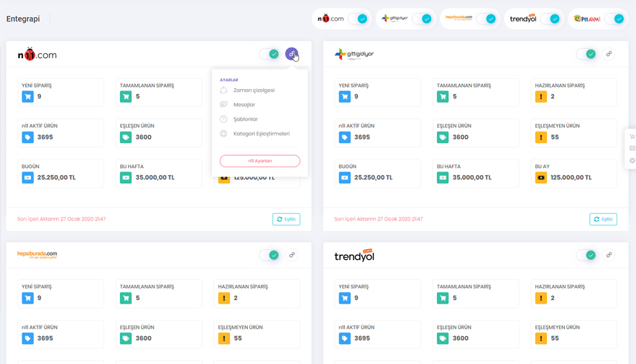The height and width of the screenshot is (364, 636).
Task: Select Zaman çizelgesi from the Ayarlar menu
Action: pyautogui.click(x=254, y=90)
